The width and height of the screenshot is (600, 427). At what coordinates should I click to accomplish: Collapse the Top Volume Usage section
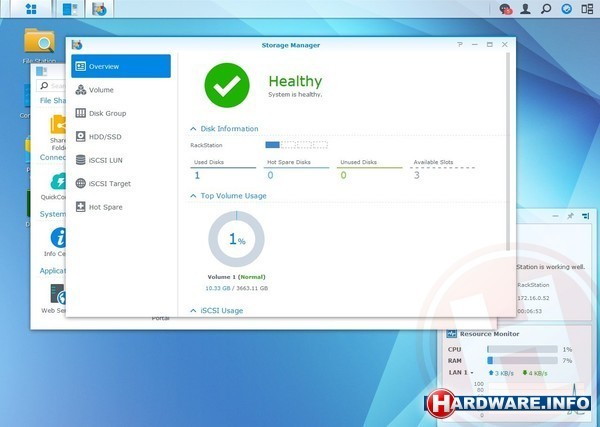tap(193, 196)
